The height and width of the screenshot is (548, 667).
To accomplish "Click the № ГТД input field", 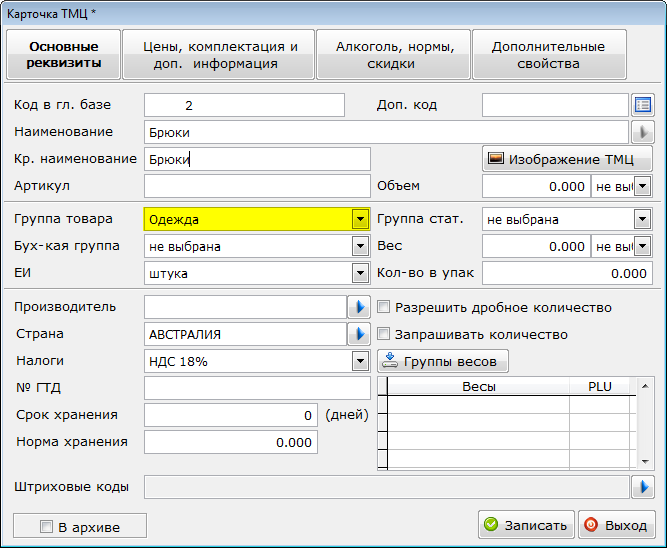I will tap(257, 388).
